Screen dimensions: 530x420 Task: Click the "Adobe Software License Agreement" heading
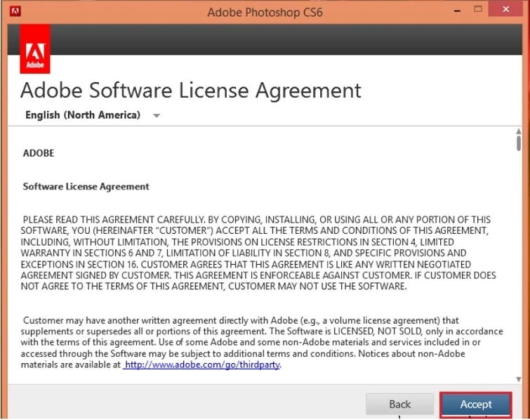191,91
